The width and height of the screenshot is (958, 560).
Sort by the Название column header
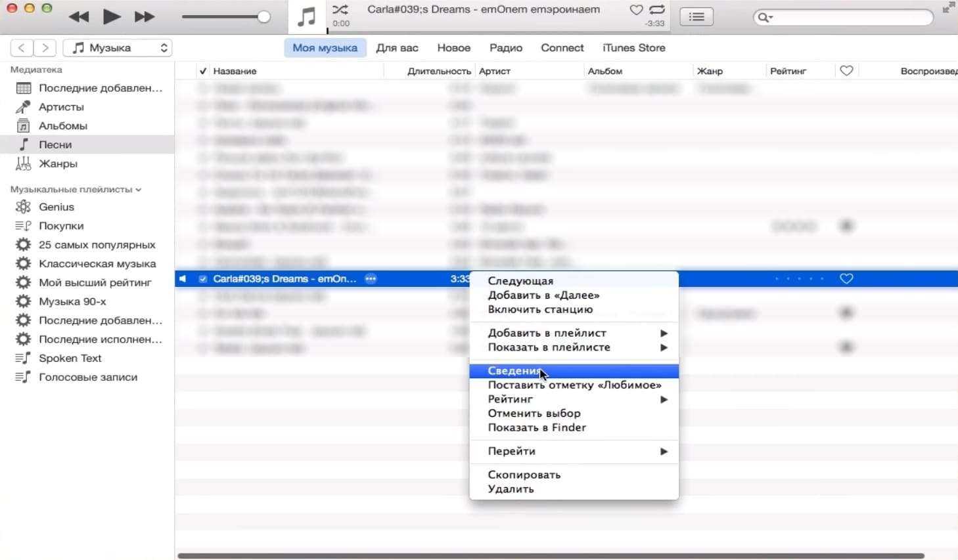point(235,71)
